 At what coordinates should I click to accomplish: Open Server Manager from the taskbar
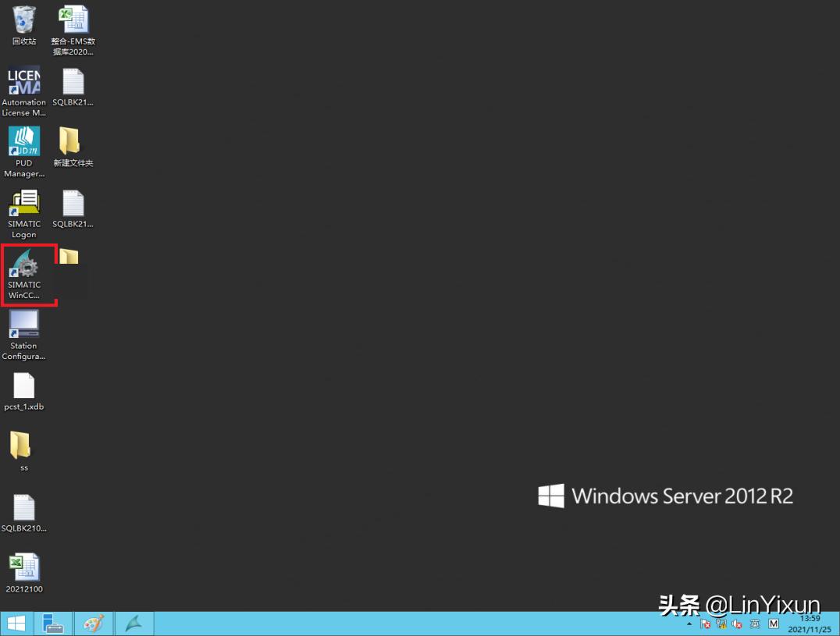point(53,624)
